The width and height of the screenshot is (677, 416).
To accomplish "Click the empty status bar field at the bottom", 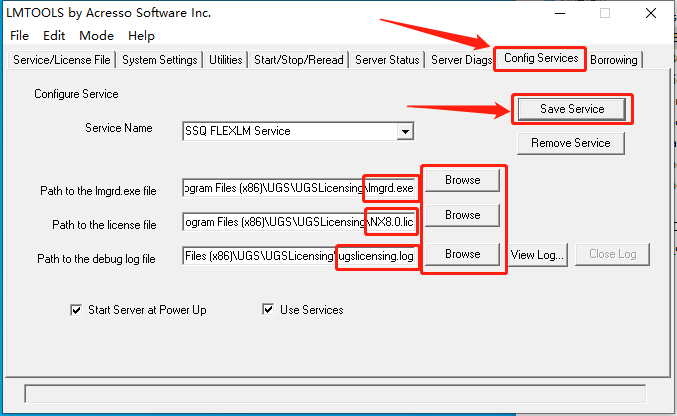I will [335, 394].
